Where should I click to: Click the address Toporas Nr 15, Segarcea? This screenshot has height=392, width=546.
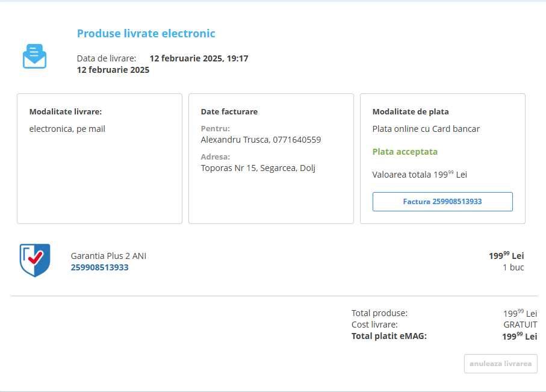click(258, 168)
